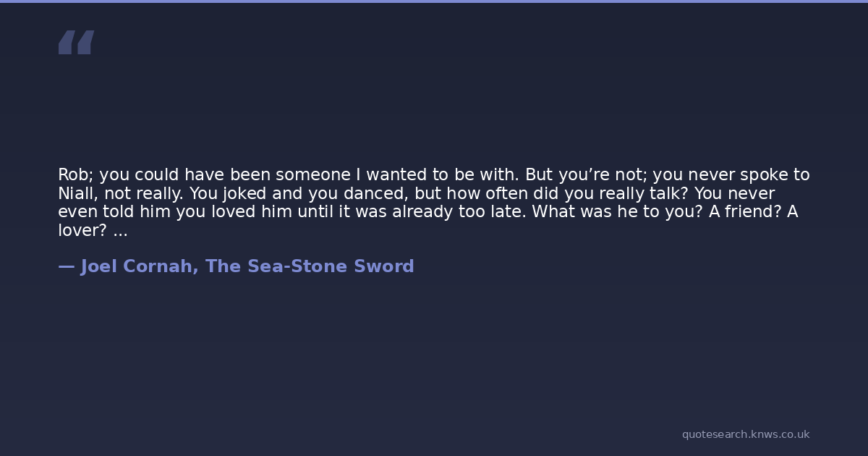Click the large opening quotation mark icon
868x456 pixels.
click(76, 42)
